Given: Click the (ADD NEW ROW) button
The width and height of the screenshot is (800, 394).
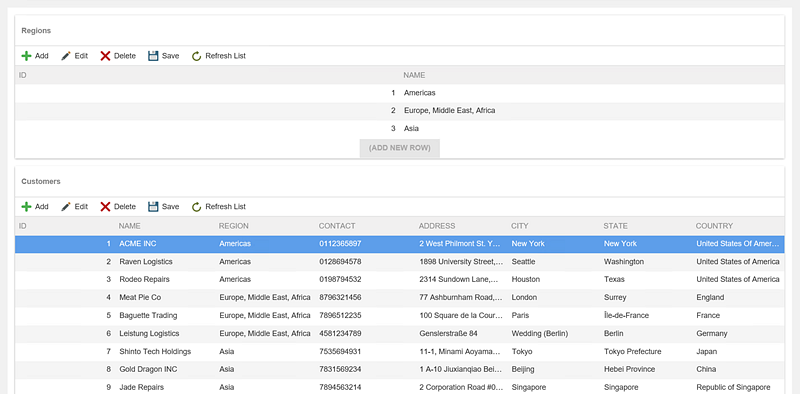Looking at the screenshot, I should tap(399, 148).
